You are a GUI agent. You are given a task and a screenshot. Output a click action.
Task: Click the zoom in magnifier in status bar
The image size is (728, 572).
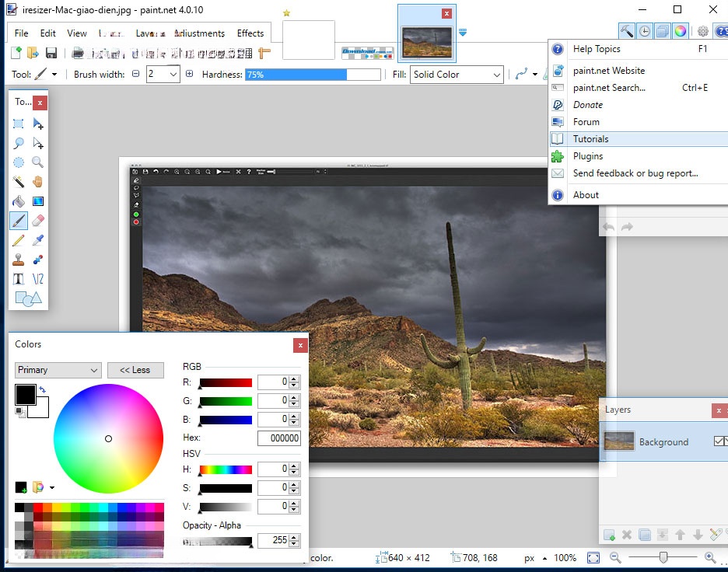coord(710,557)
